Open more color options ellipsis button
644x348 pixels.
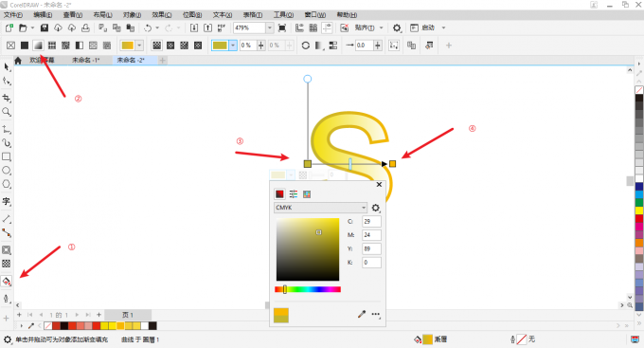376,314
